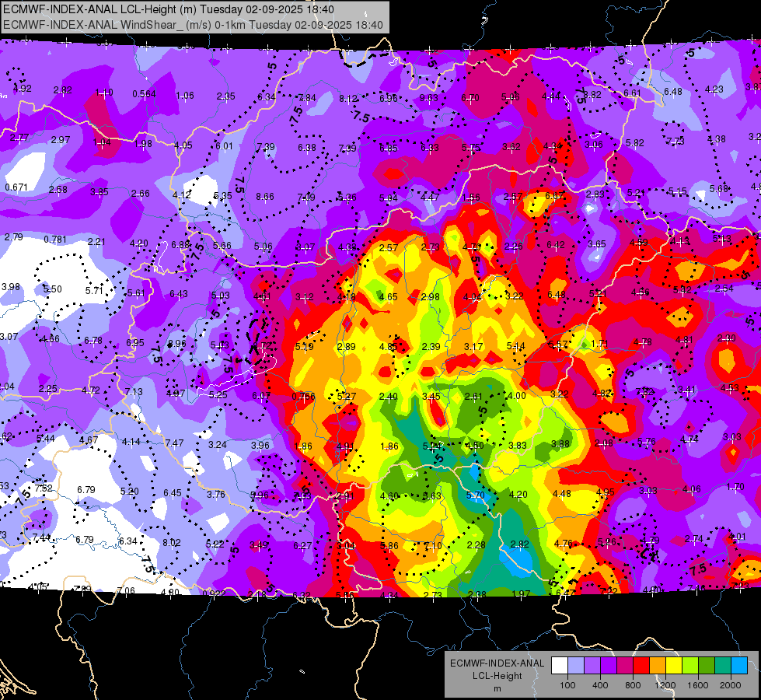Select the orange legend color swatch
The image size is (761, 700).
click(658, 666)
